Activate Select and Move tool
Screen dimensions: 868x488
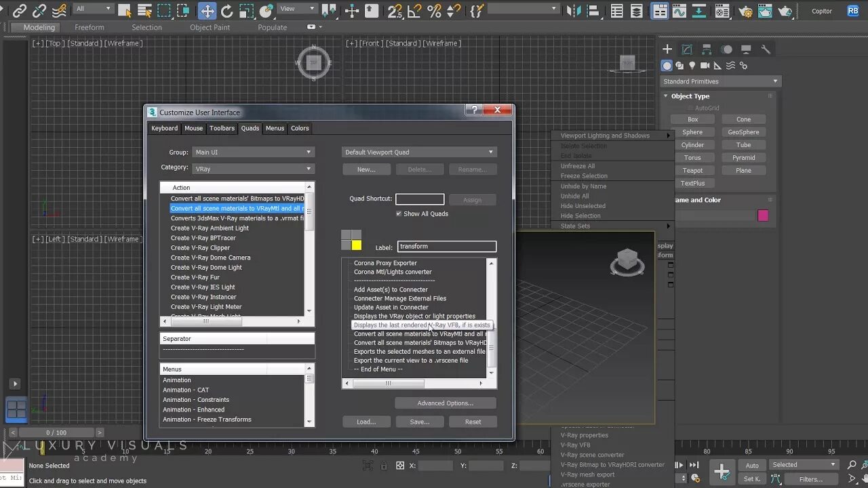tap(207, 10)
